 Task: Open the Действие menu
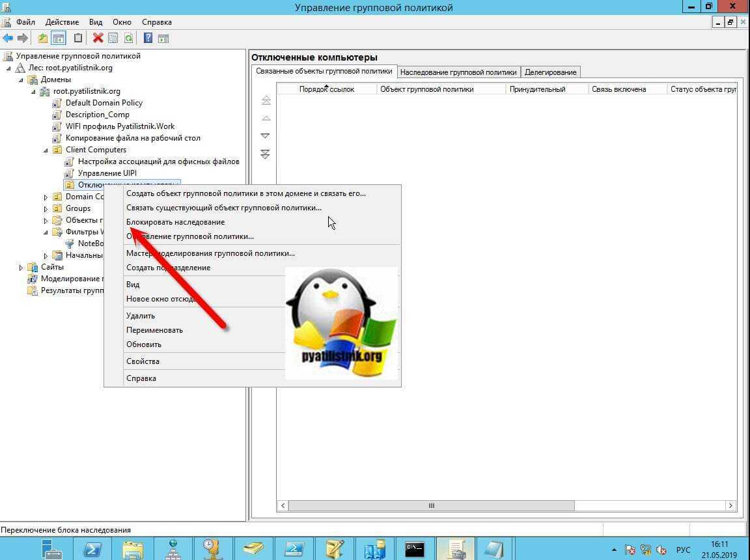(x=62, y=22)
